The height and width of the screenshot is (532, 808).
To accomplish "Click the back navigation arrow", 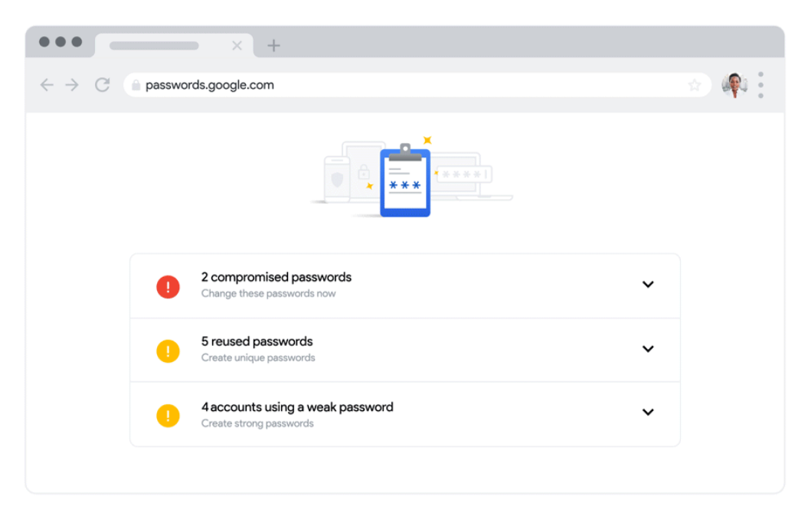I will pos(47,85).
